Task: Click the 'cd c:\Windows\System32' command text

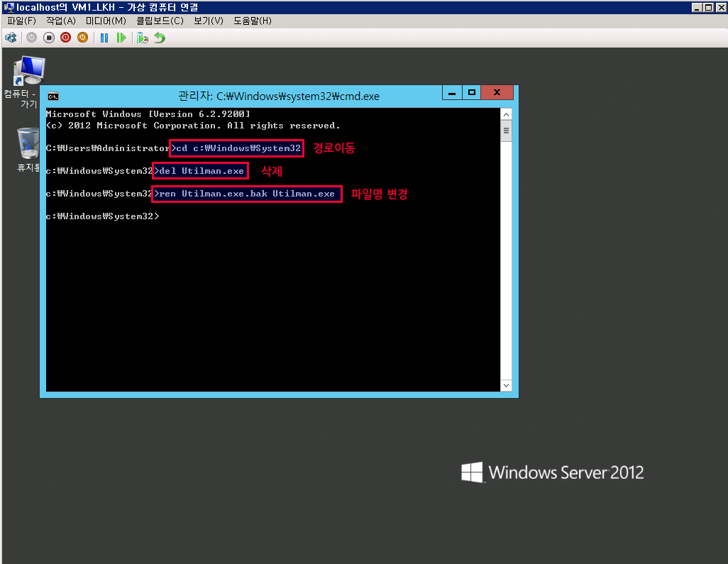Action: (x=238, y=148)
